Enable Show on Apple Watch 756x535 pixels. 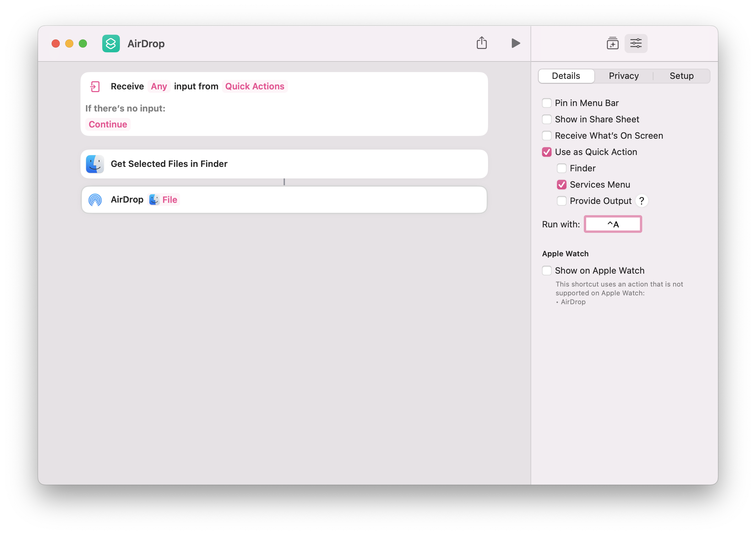546,271
